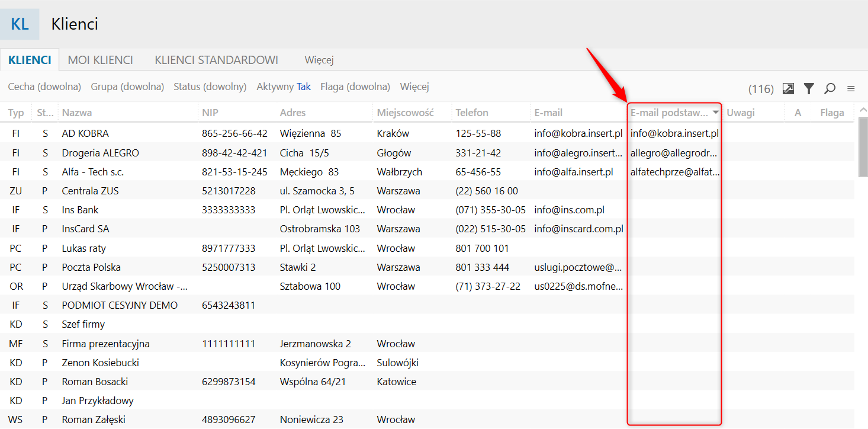This screenshot has width=868, height=429.
Task: Click the (116) record count
Action: 761,89
